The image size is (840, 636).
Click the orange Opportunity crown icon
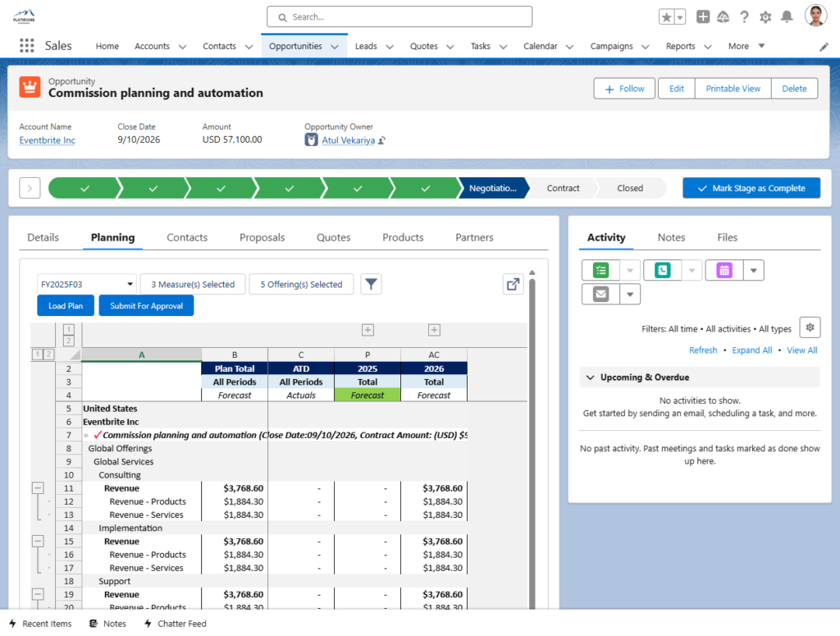pos(30,87)
